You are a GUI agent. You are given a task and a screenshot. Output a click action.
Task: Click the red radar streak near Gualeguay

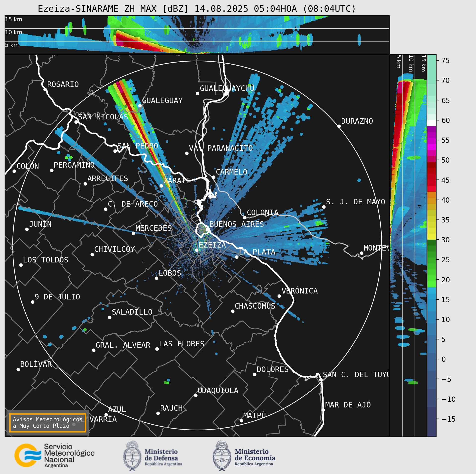point(139,127)
